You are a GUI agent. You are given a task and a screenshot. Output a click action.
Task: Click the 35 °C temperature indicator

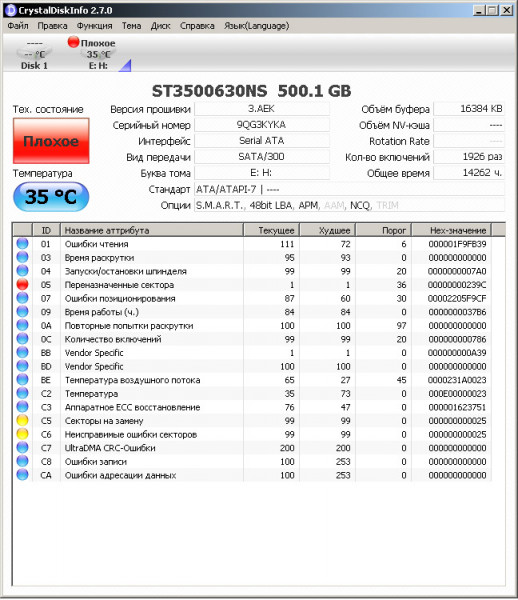tap(51, 197)
